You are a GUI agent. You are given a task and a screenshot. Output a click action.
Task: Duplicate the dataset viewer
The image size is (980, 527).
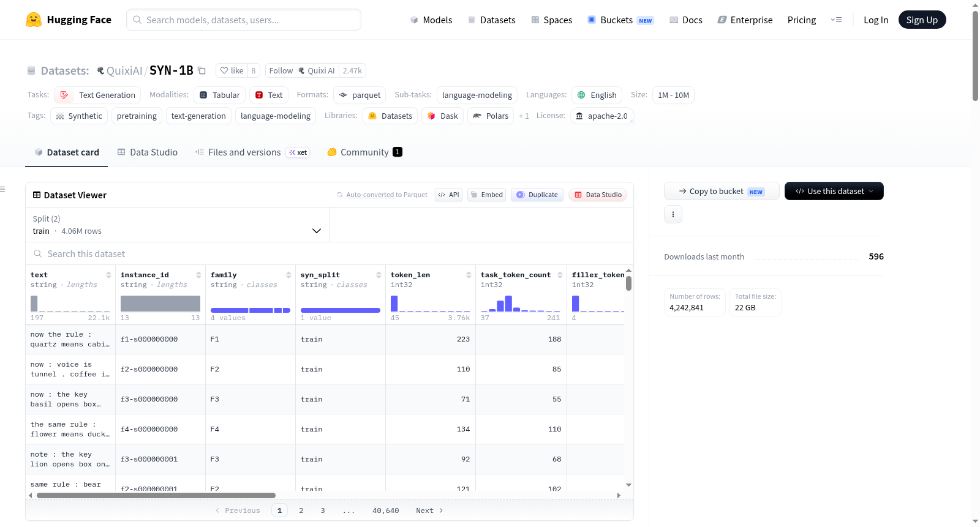[537, 195]
